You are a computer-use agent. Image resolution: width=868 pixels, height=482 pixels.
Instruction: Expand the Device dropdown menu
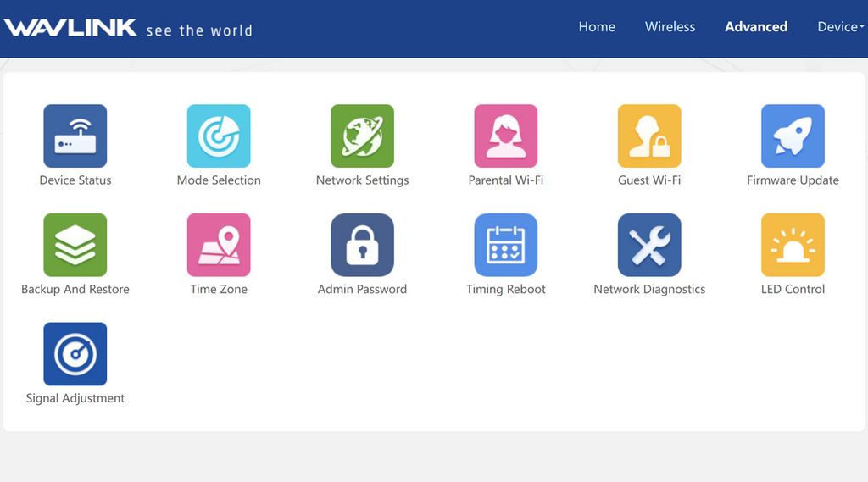(840, 27)
